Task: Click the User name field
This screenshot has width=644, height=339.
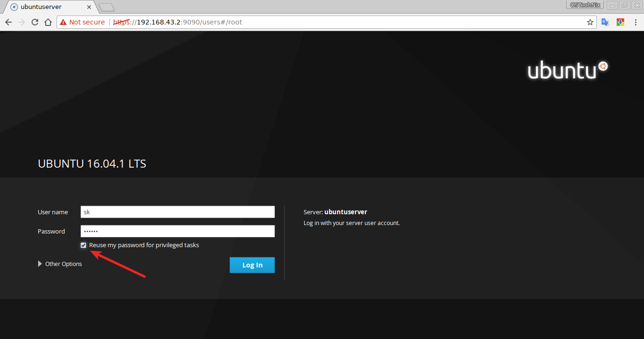Action: tap(178, 212)
